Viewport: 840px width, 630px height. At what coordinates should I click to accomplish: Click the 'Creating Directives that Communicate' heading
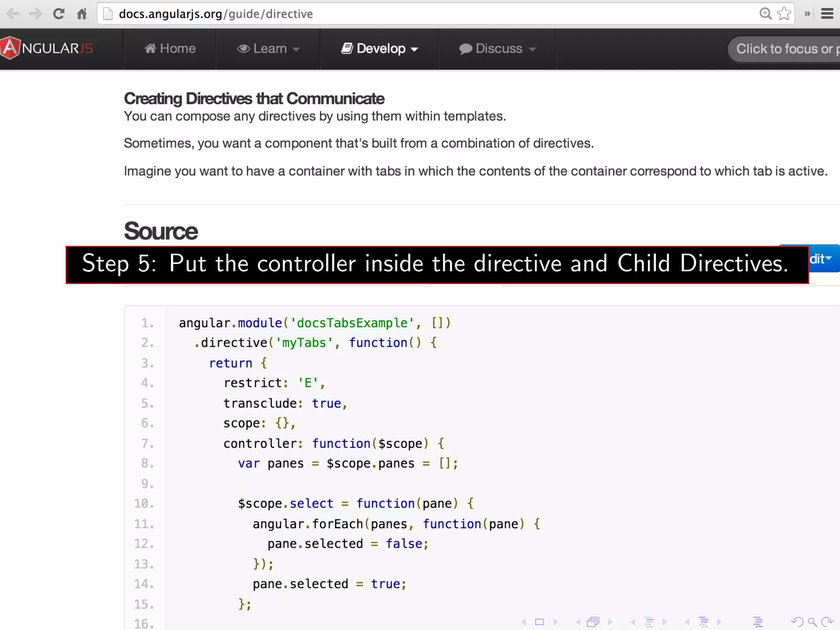[x=254, y=98]
